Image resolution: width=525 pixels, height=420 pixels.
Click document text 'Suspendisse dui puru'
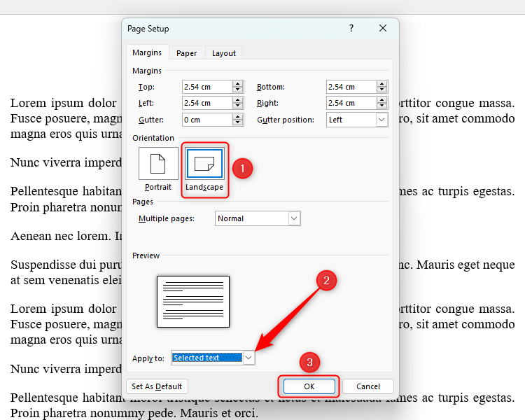(66, 265)
